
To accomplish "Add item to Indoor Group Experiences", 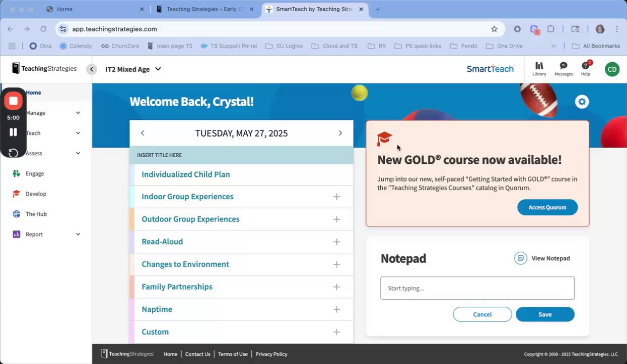I will pyautogui.click(x=337, y=197).
